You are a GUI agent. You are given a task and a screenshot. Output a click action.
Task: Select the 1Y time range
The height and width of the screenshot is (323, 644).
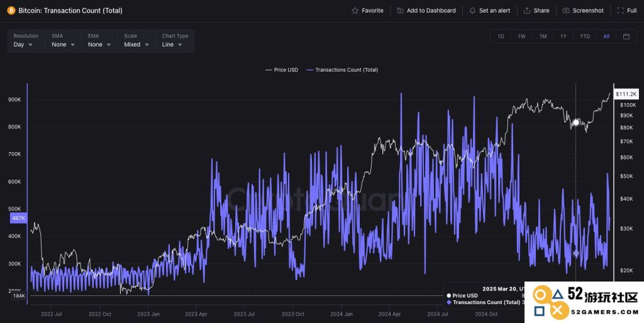coord(563,36)
